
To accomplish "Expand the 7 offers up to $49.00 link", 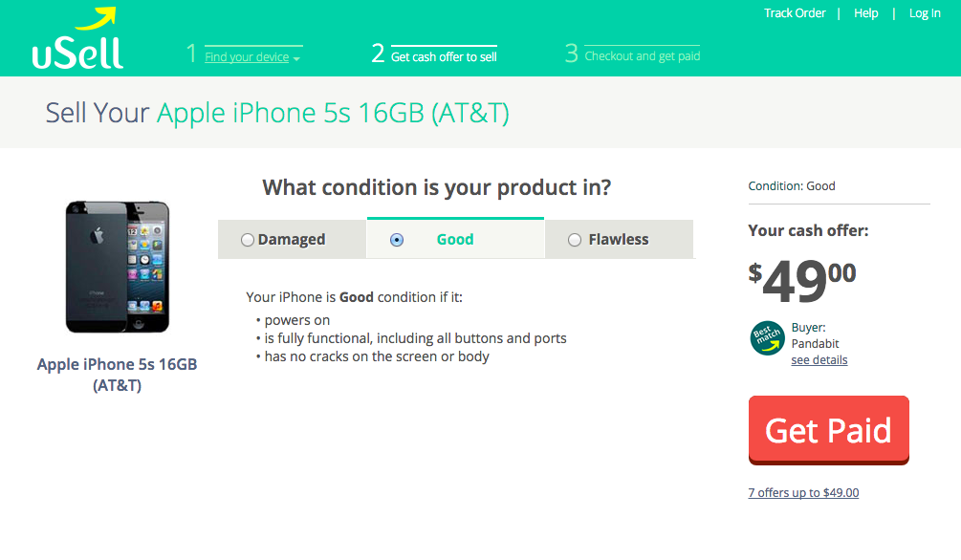I will (x=803, y=492).
